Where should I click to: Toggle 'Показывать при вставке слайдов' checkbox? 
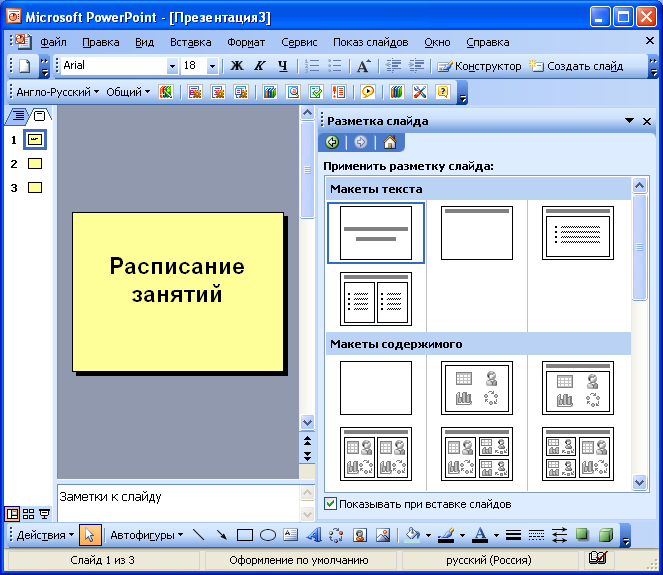pyautogui.click(x=331, y=504)
